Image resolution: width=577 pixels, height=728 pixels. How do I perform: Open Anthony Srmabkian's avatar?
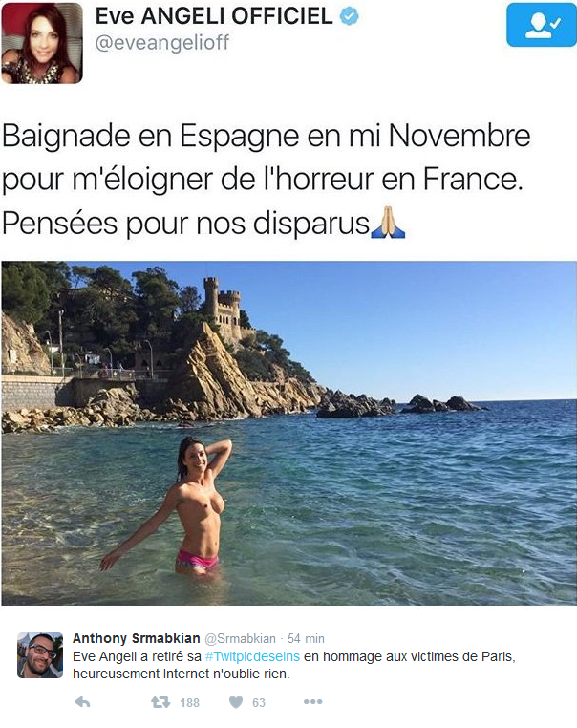tap(40, 655)
